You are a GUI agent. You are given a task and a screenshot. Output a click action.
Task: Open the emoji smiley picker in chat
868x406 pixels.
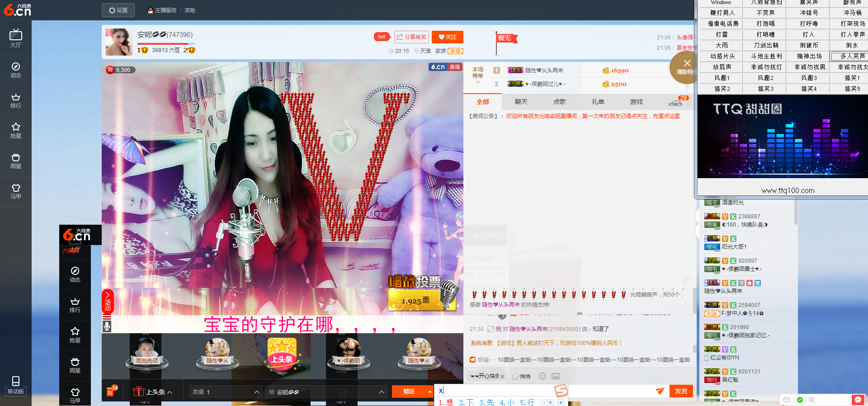point(542,376)
